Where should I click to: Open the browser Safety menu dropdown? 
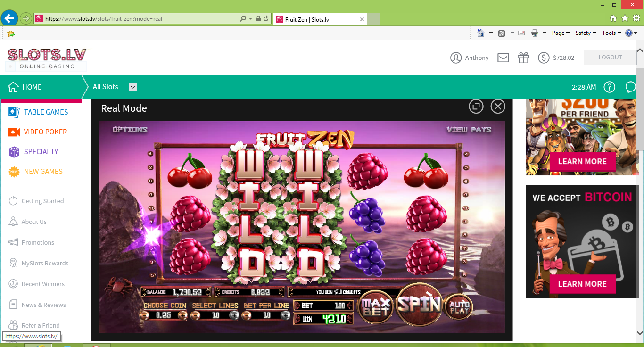coord(586,33)
